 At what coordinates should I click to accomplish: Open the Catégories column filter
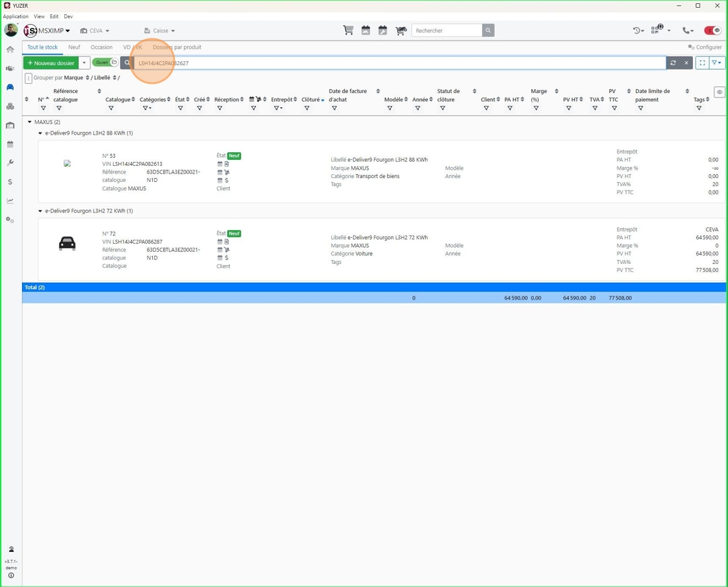147,108
